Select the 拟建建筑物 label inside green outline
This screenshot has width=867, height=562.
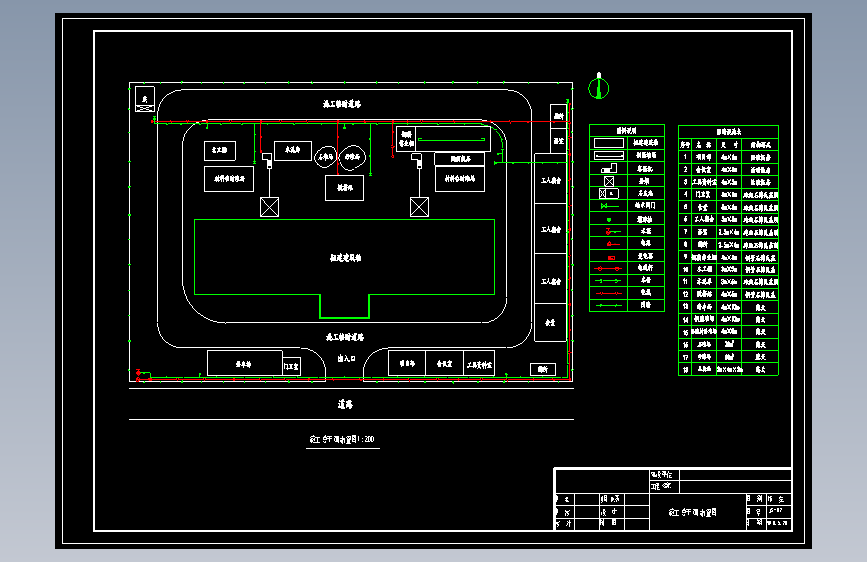(x=346, y=258)
